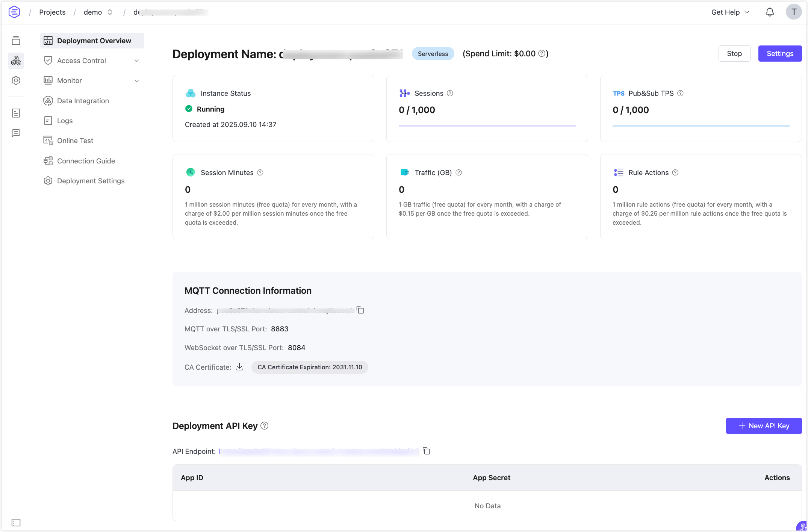Image resolution: width=808 pixels, height=532 pixels.
Task: Open the settings gear in left rail
Action: tap(16, 80)
